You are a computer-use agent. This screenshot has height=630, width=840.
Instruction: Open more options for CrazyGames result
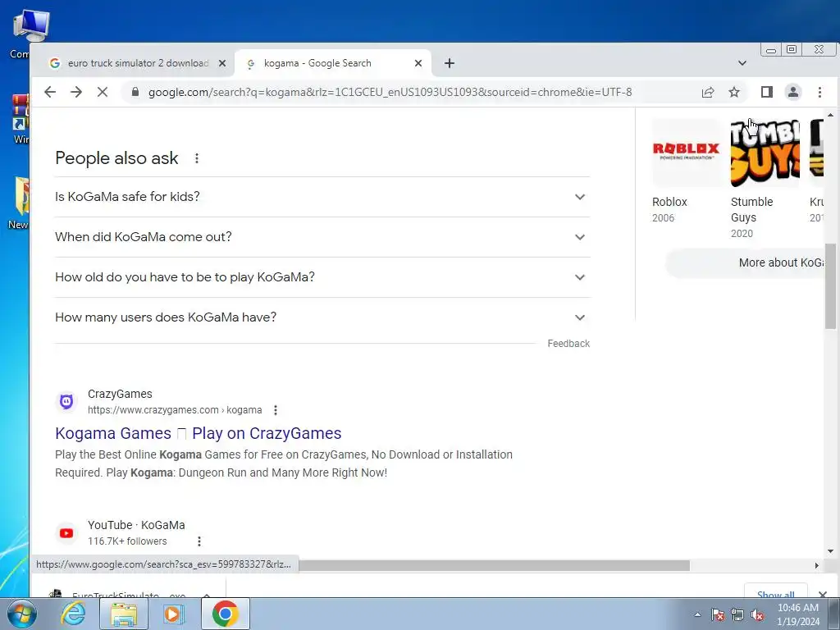point(276,410)
